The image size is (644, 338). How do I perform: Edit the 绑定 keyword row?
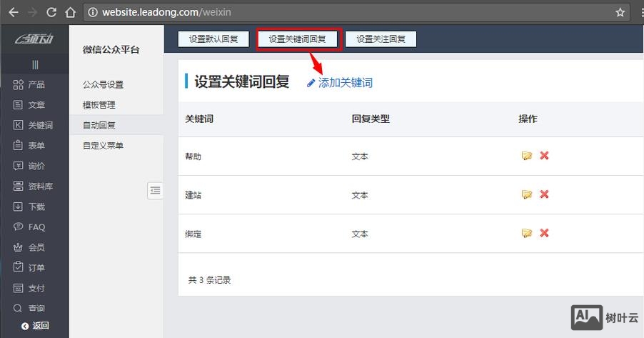tap(526, 233)
